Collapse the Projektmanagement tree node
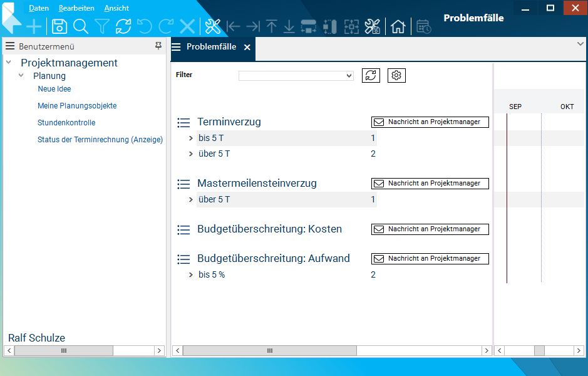The image size is (588, 376). click(9, 63)
